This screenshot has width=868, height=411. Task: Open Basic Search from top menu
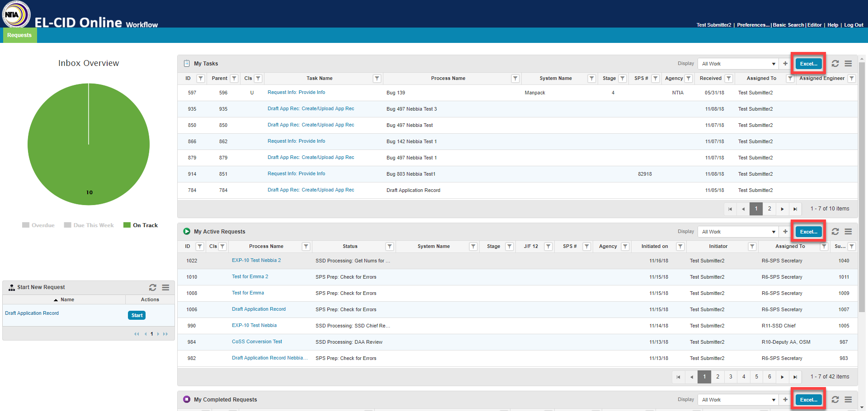(788, 25)
